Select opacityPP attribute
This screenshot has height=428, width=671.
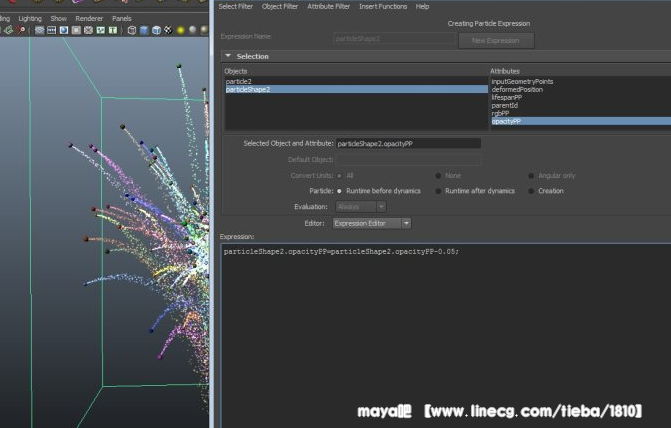pyautogui.click(x=581, y=122)
